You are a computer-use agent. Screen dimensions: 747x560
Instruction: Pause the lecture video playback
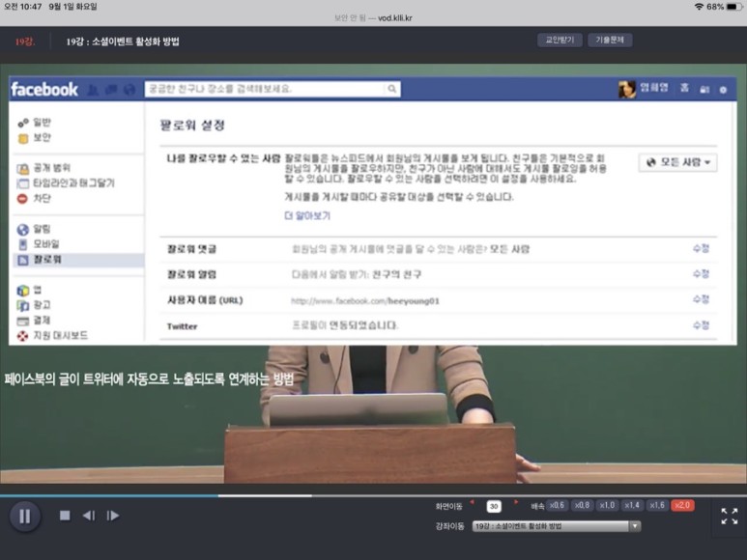[x=25, y=517]
